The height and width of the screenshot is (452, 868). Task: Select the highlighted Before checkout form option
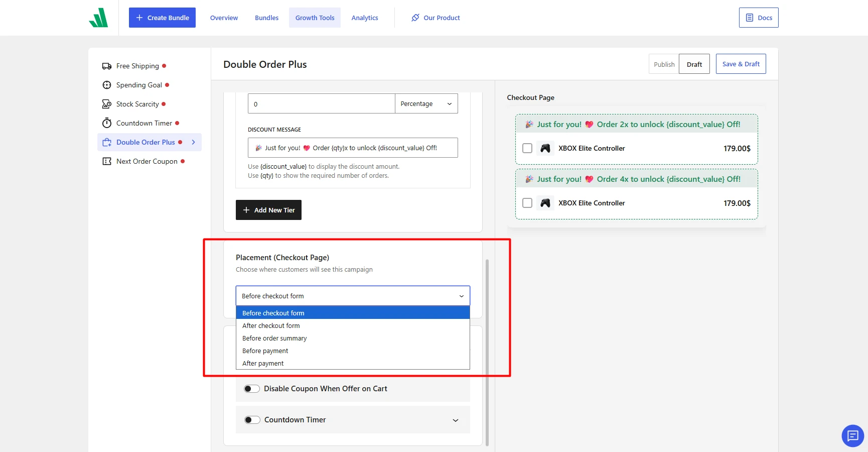click(x=353, y=313)
